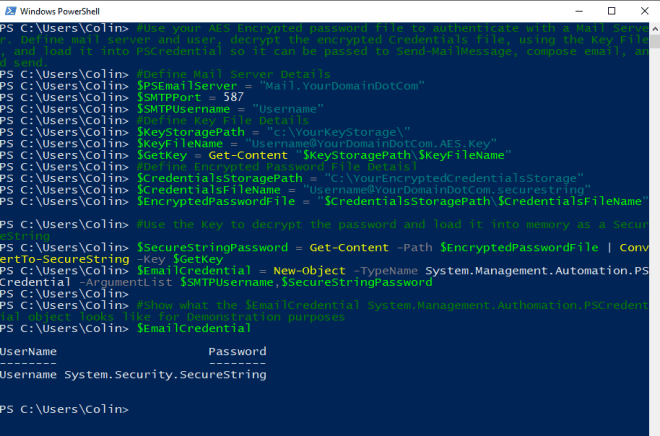Click the $CredentialsFileName variable
660x436 pixels.
click(x=208, y=190)
